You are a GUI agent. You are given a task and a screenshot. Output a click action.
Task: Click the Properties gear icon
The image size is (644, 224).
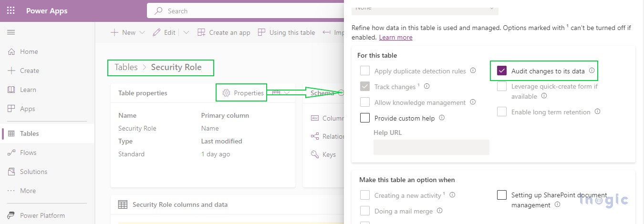pos(227,93)
